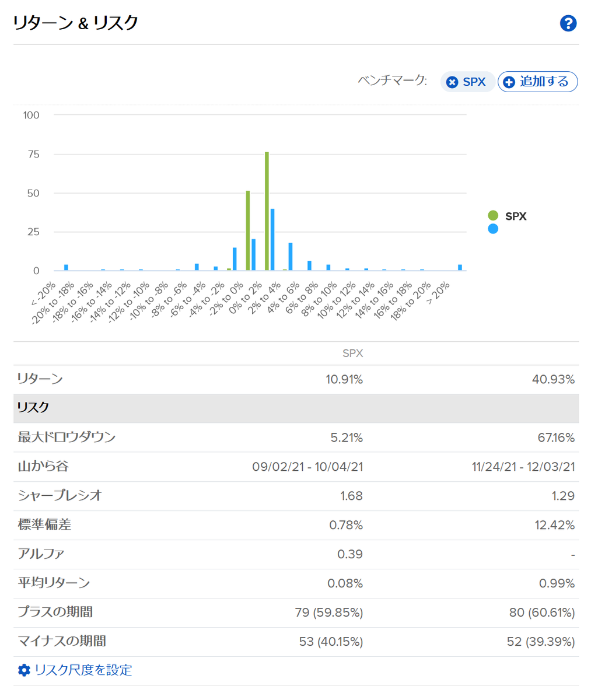This screenshot has width=591, height=700.
Task: Click the シャープレシオ row label
Action: (60, 495)
